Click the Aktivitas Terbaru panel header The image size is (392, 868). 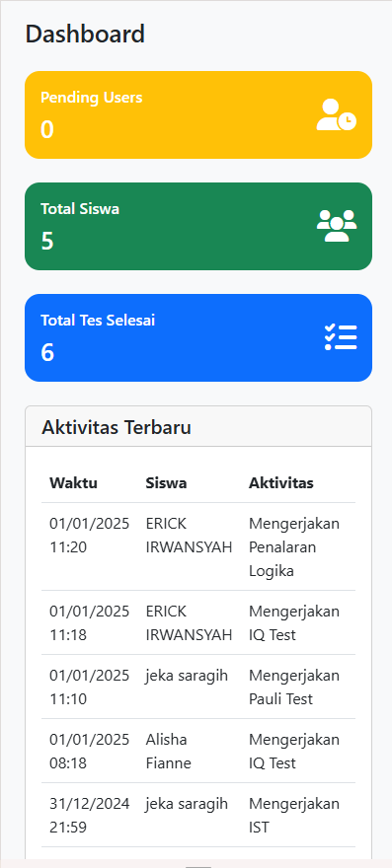tap(198, 426)
